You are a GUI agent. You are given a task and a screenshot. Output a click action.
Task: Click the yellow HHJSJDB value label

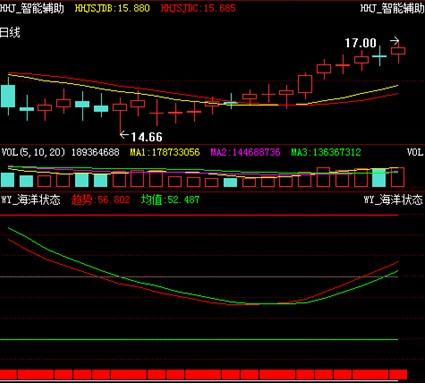112,8
